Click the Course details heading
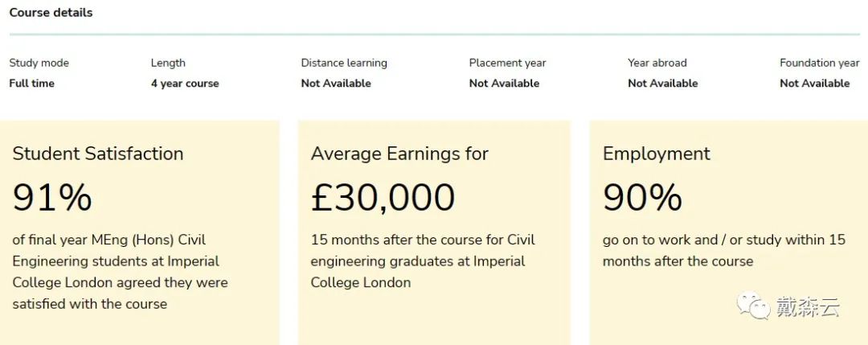The height and width of the screenshot is (345, 868). (51, 13)
